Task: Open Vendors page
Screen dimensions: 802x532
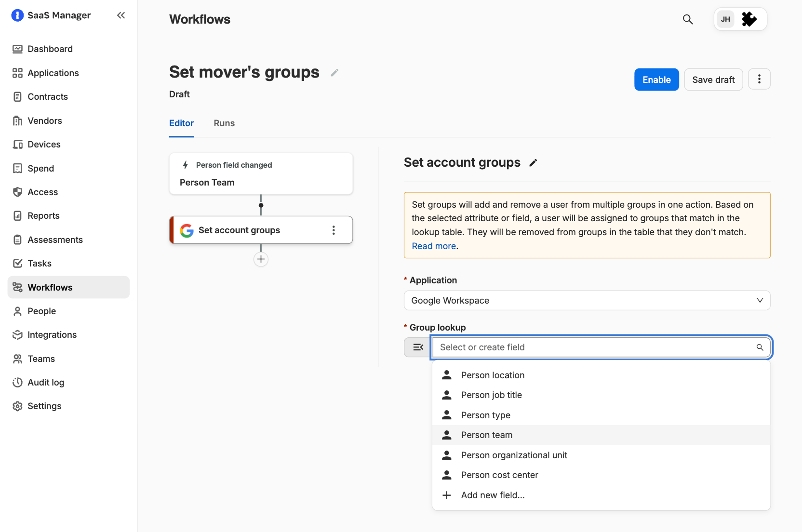Action: [68, 120]
